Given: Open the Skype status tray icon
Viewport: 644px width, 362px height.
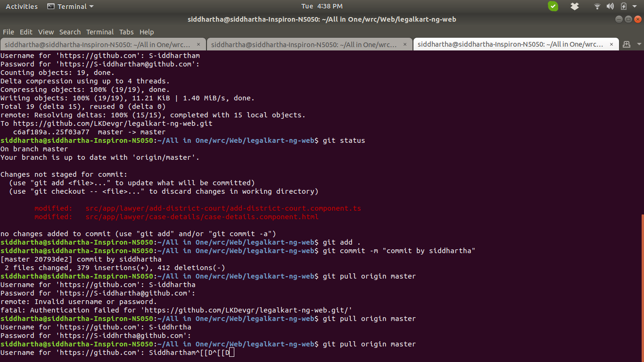Looking at the screenshot, I should (x=553, y=6).
